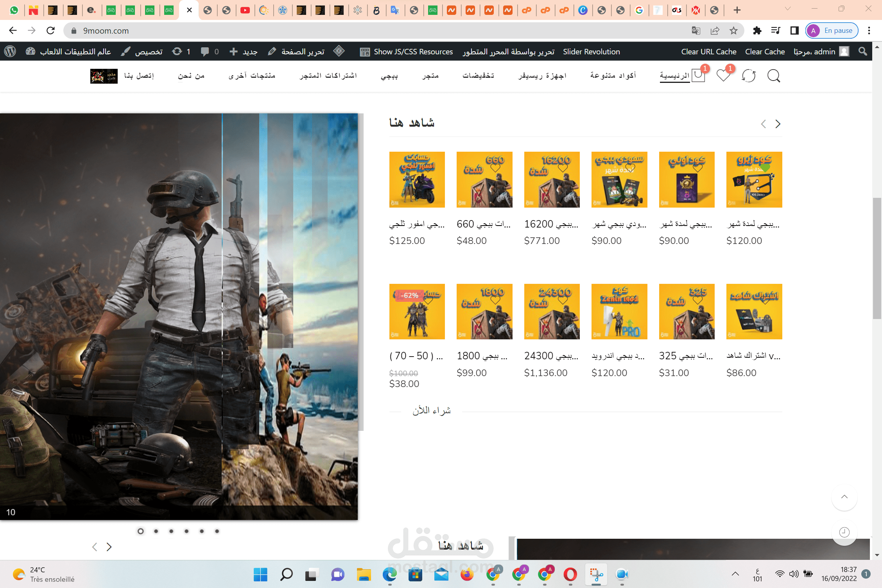
Task: Toggle wishlist heart on 16200 UC product
Action: (563, 168)
